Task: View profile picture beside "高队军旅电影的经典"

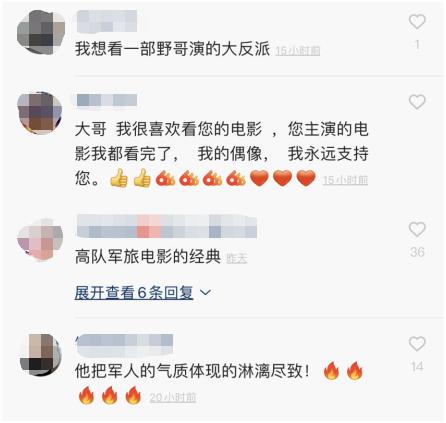Action: click(x=40, y=239)
